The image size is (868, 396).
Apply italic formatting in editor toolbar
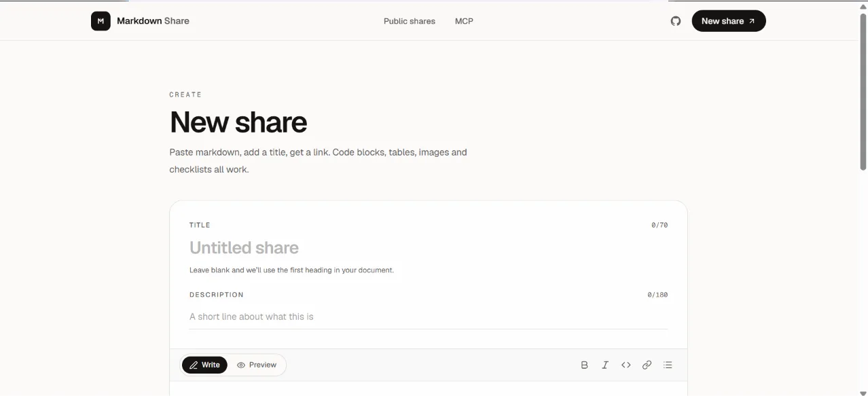605,365
